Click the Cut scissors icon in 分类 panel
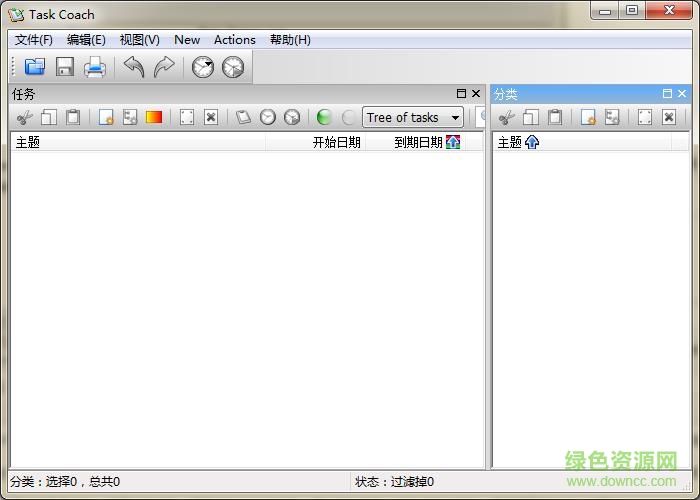 [x=506, y=117]
